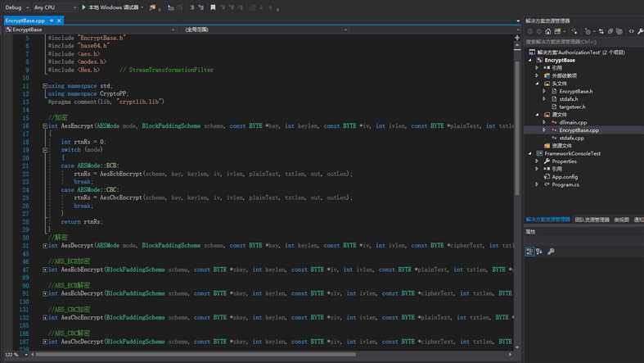Select the FrameworkConsoleTest project
644x363 pixels.
tap(572, 153)
